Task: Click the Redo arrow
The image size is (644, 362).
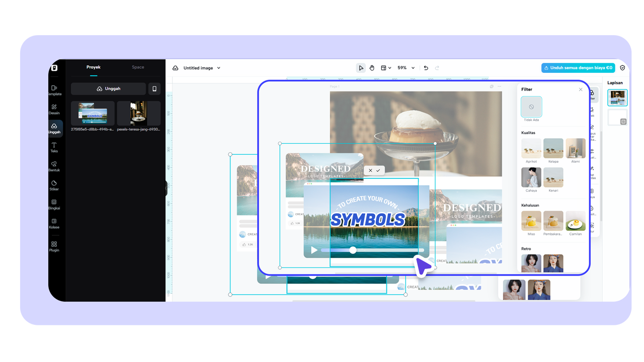Action: tap(437, 68)
